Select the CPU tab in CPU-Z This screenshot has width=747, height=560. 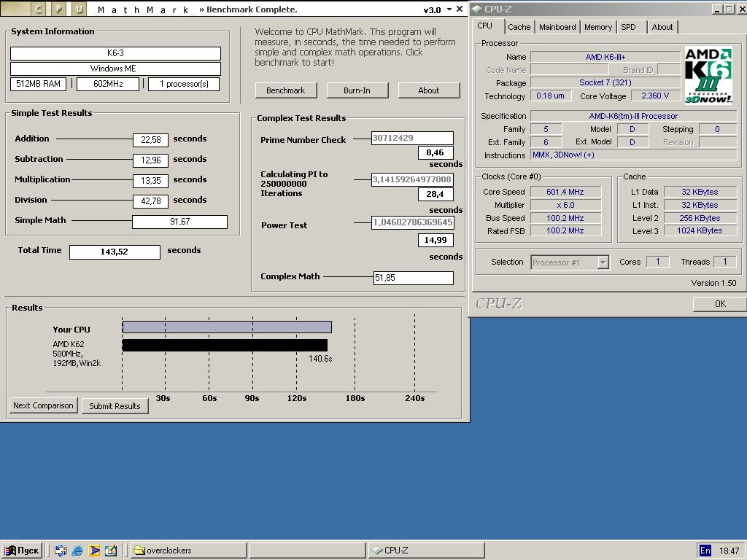[x=485, y=26]
